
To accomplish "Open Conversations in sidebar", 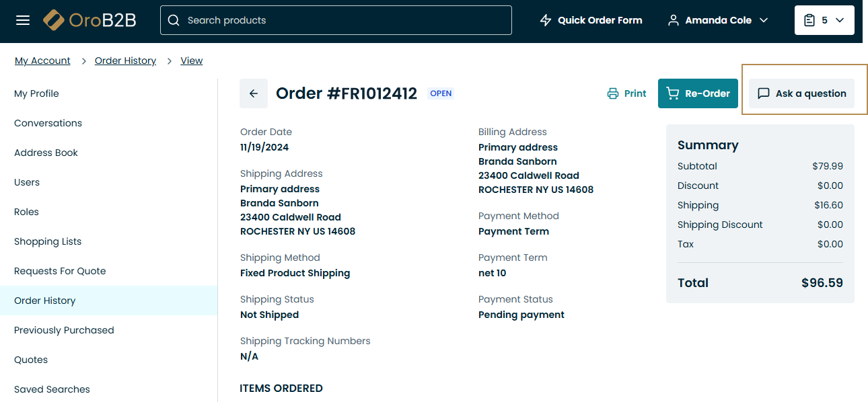I will coord(48,123).
